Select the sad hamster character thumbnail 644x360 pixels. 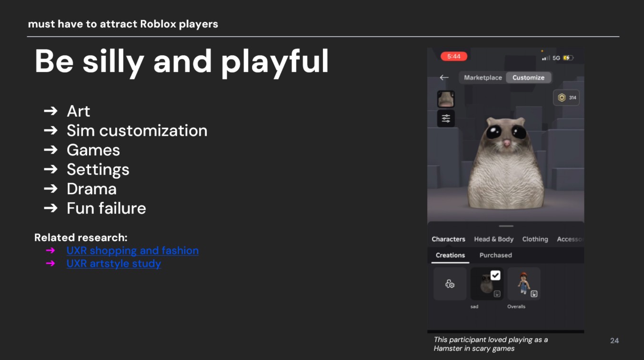pos(487,284)
